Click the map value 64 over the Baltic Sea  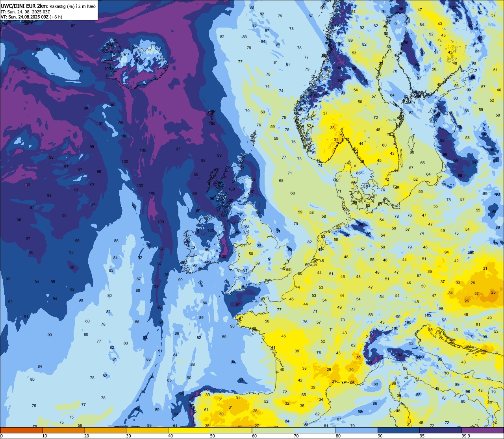[x=428, y=174]
